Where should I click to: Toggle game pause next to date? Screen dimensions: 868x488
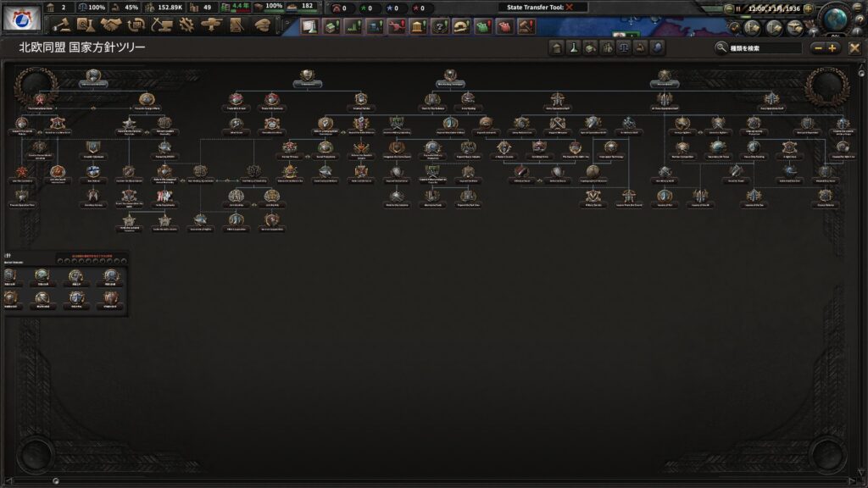(x=738, y=8)
